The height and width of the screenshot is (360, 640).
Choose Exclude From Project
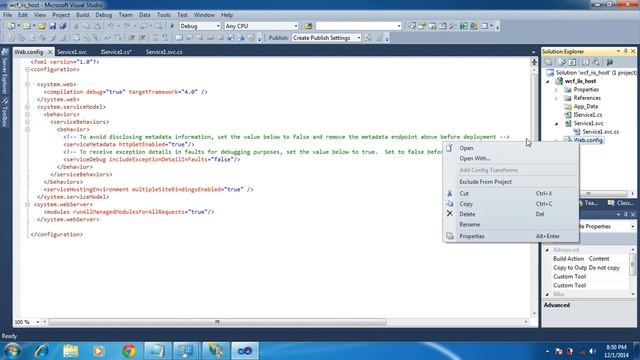click(x=511, y=182)
